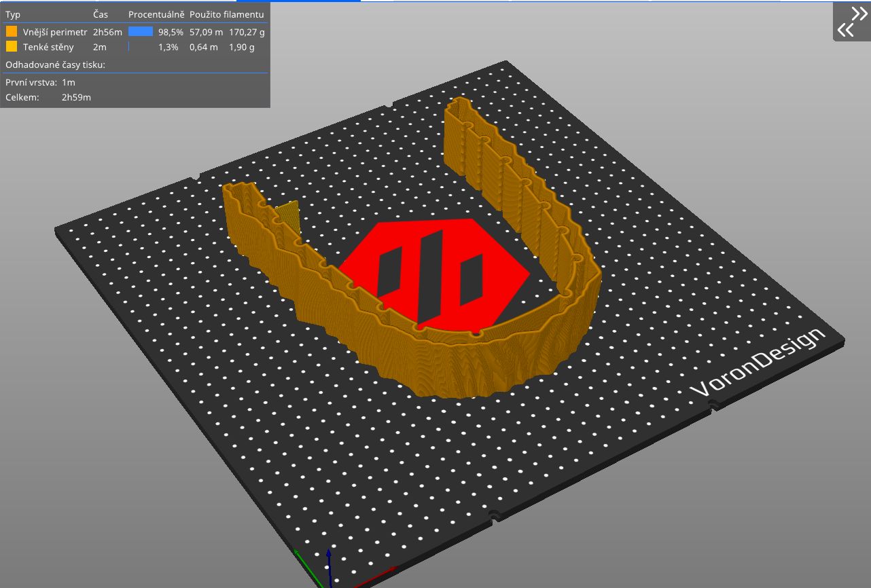
Task: Click the "57,09 m" filament length
Action: point(206,32)
